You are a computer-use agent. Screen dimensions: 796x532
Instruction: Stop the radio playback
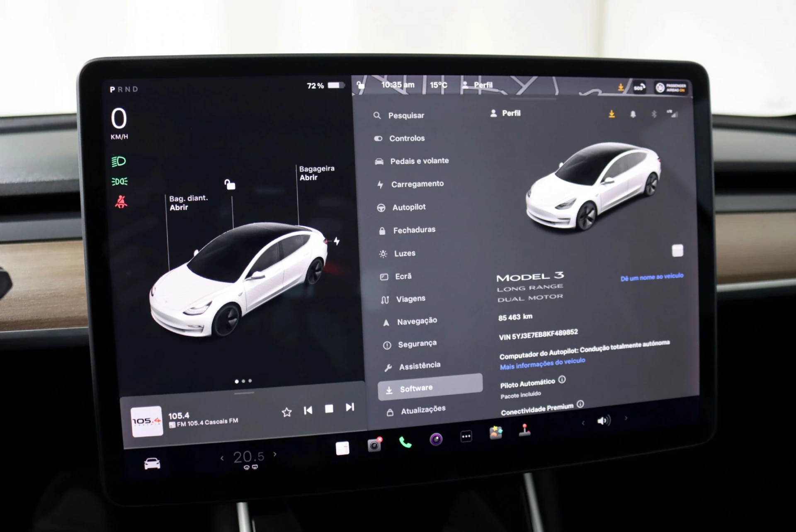coord(329,409)
